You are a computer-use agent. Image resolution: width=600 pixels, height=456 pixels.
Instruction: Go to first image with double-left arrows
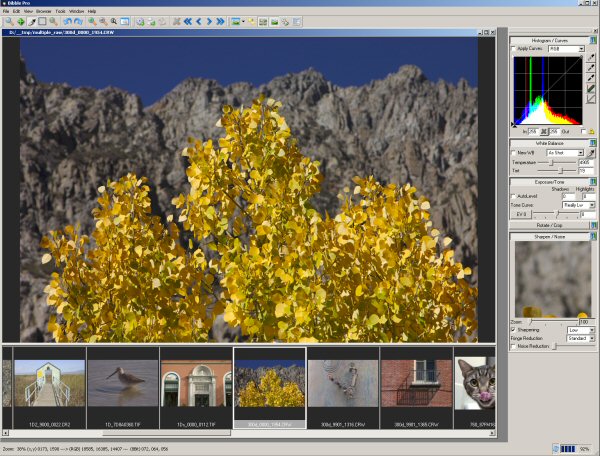[x=188, y=22]
